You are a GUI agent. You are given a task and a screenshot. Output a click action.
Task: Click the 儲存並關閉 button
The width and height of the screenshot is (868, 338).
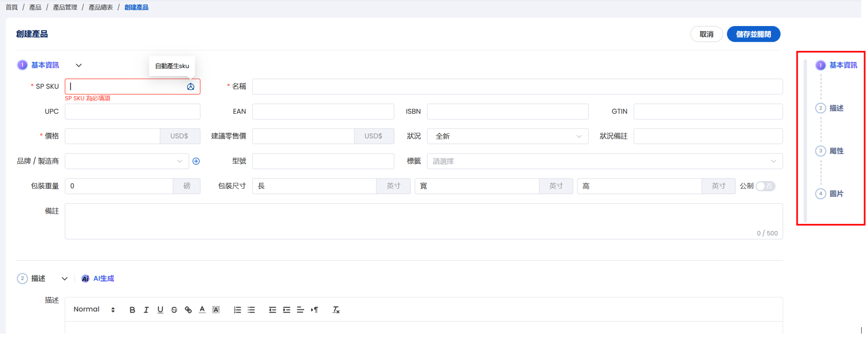tap(753, 34)
